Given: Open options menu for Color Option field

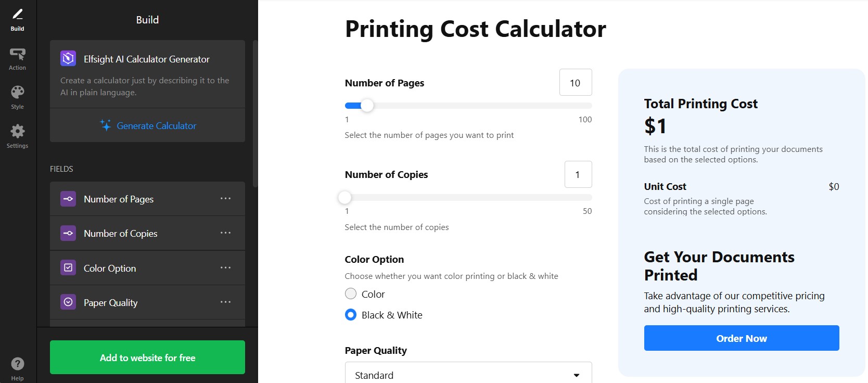Looking at the screenshot, I should 225,267.
